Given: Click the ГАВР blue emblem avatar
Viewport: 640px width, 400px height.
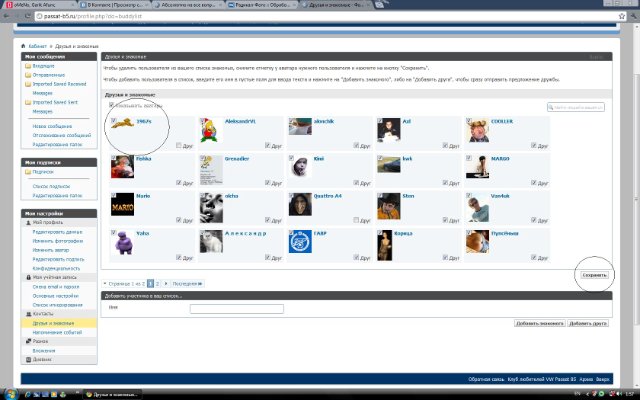Looking at the screenshot, I should pos(301,241).
